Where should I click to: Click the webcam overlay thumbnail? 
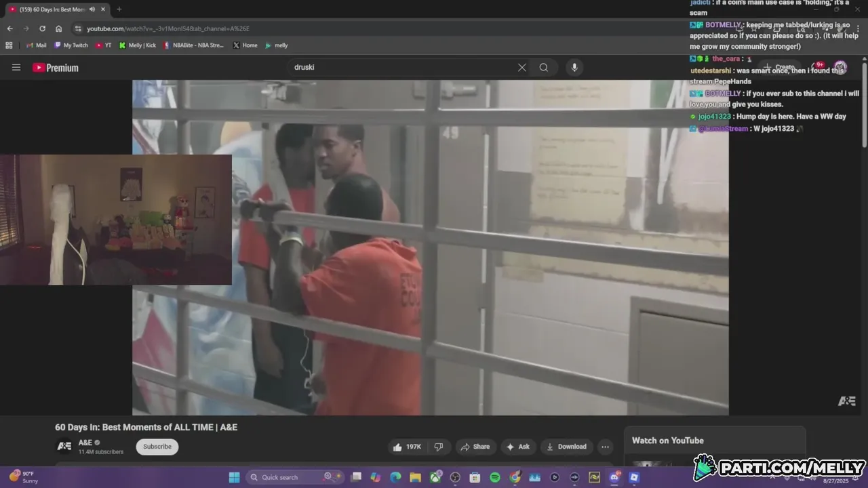pyautogui.click(x=116, y=220)
